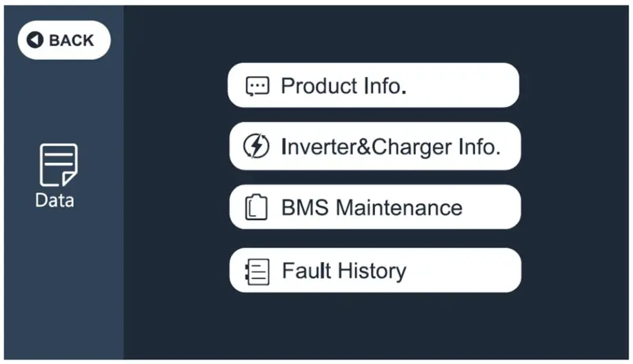Click the lightning bolt Inverter&Charger icon
The image size is (633, 364).
[x=257, y=146]
